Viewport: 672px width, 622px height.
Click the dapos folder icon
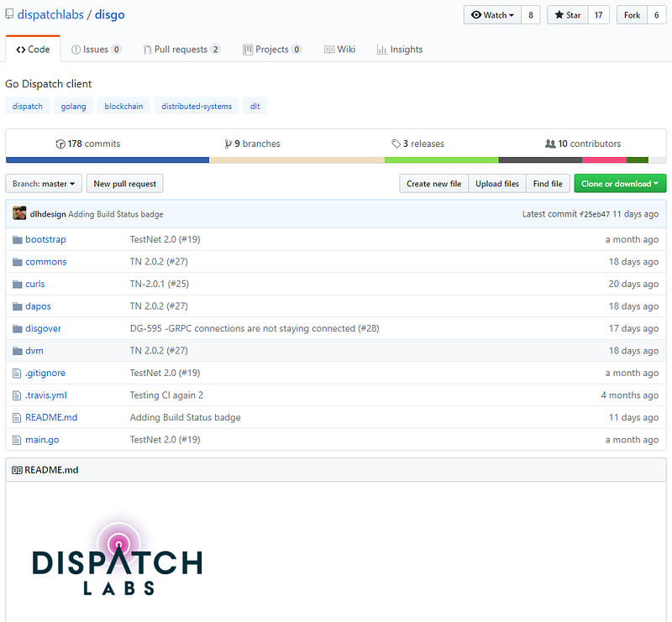coord(17,306)
